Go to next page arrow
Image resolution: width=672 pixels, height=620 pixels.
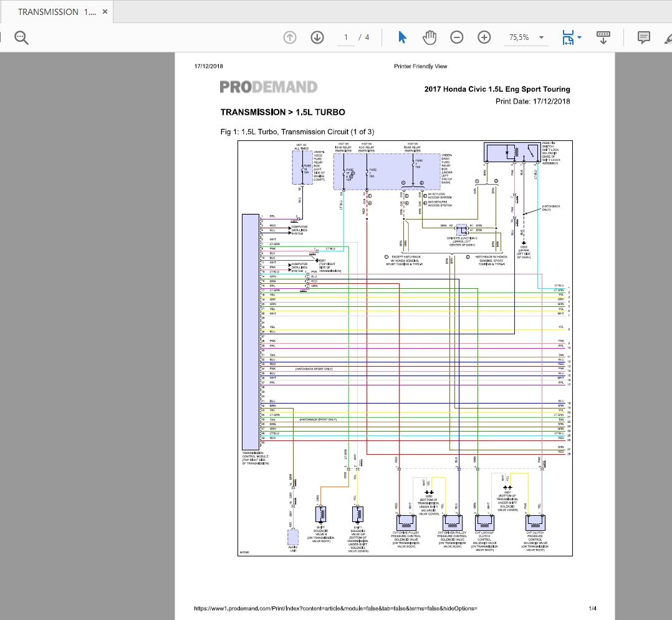317,37
